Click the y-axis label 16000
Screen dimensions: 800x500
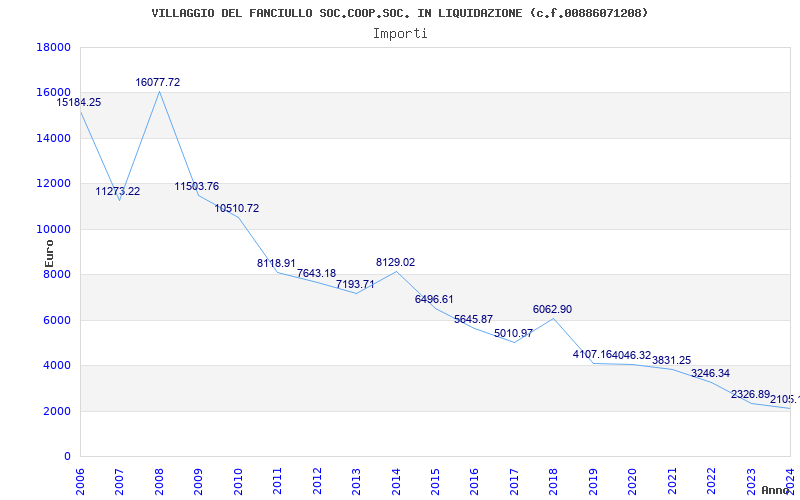(54, 93)
